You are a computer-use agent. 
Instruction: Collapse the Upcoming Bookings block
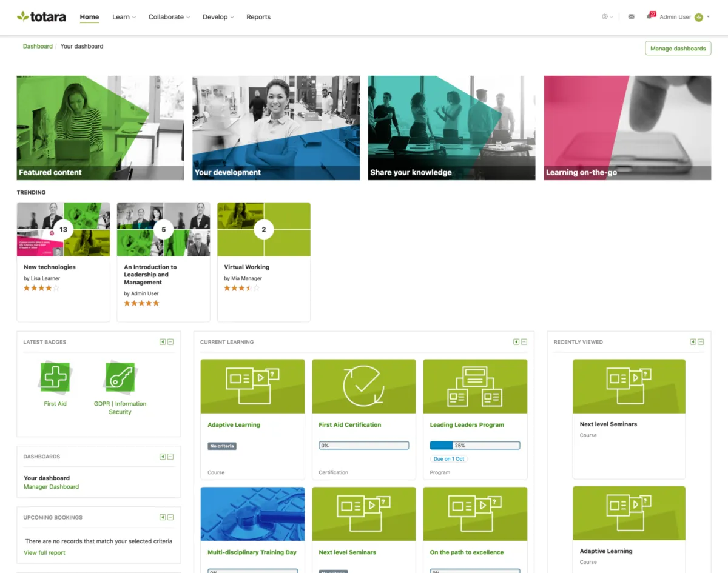coord(170,517)
